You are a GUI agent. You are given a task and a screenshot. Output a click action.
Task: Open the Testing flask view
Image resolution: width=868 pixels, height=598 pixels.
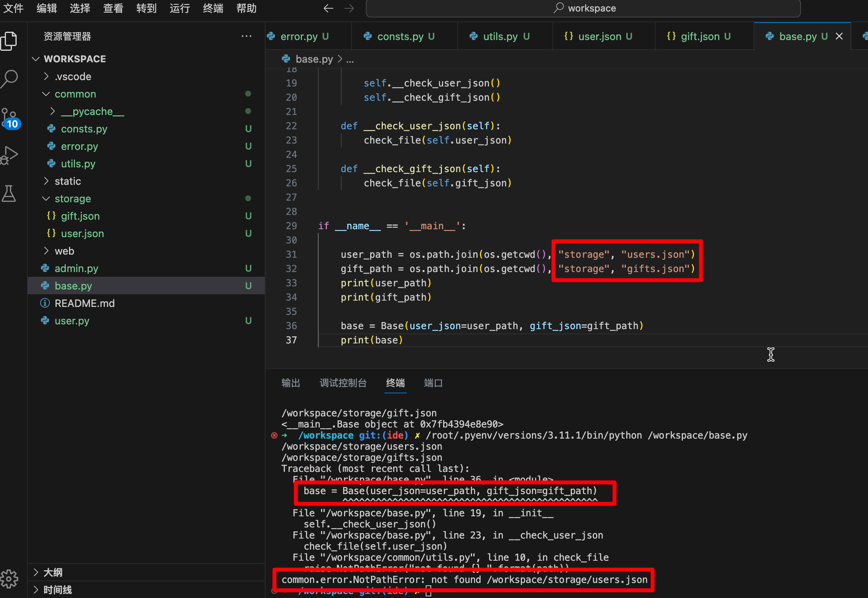9,194
